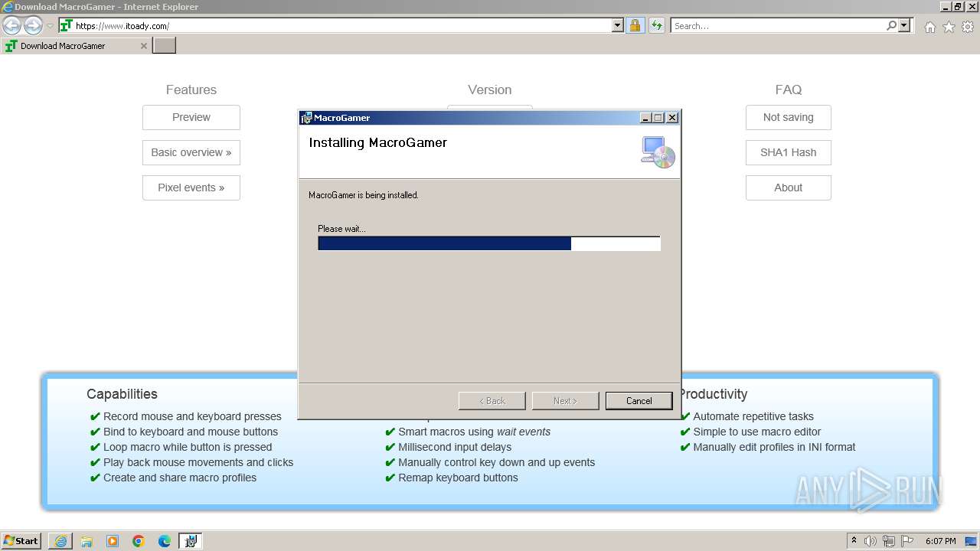This screenshot has width=980, height=551.
Task: Click the Home icon in IE
Action: point(929,27)
